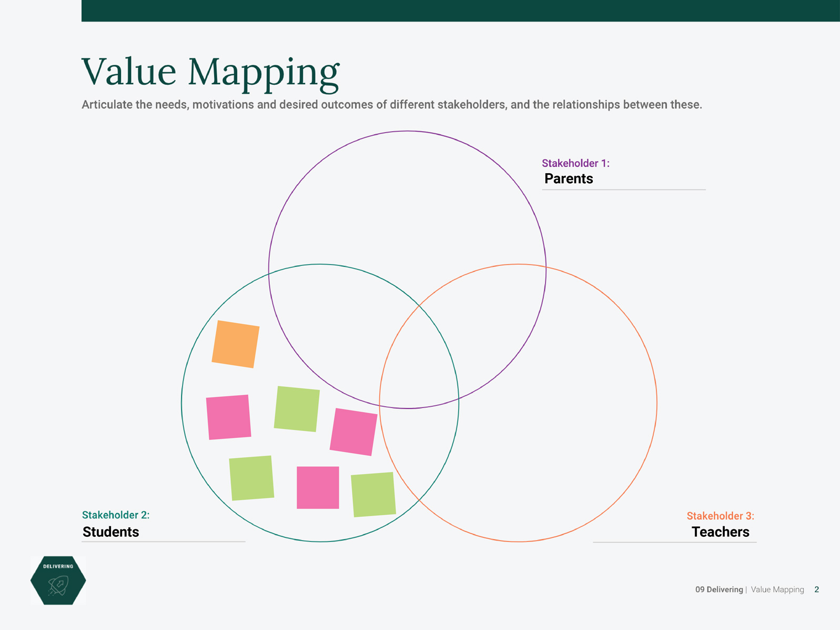Select the tilted pink note nearest the Teachers circle
The width and height of the screenshot is (840, 630).
[353, 432]
